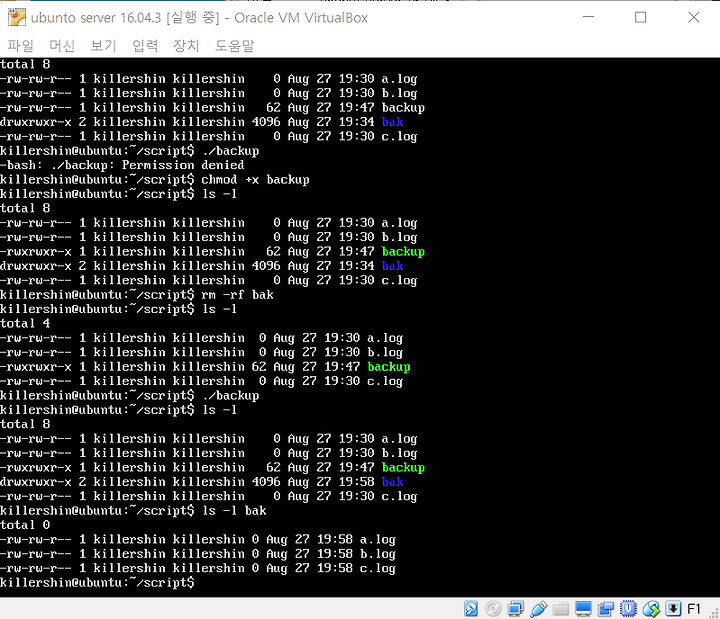The width and height of the screenshot is (720, 619).
Task: Click the window title 'ubunto server 16.04.3'
Action: tap(96, 18)
